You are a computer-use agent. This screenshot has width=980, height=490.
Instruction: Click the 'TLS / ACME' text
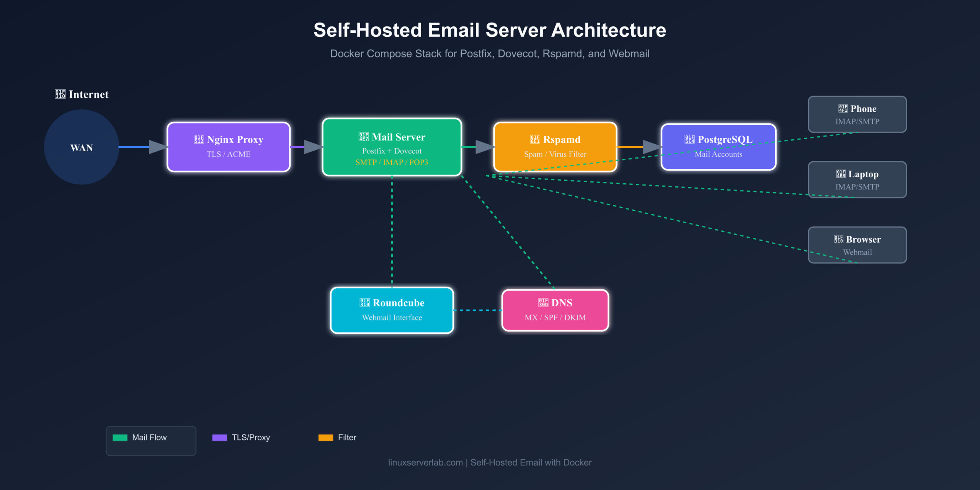point(229,154)
